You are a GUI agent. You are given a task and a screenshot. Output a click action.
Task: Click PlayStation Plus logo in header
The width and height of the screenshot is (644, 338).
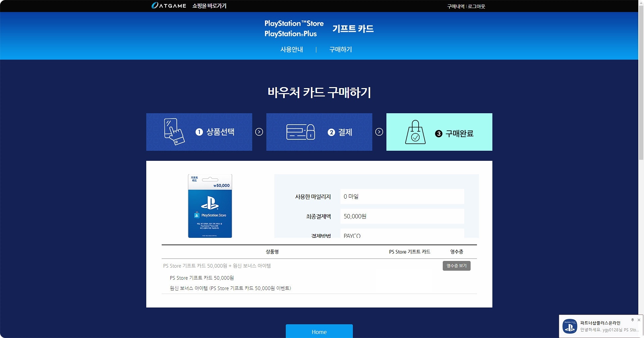[290, 34]
